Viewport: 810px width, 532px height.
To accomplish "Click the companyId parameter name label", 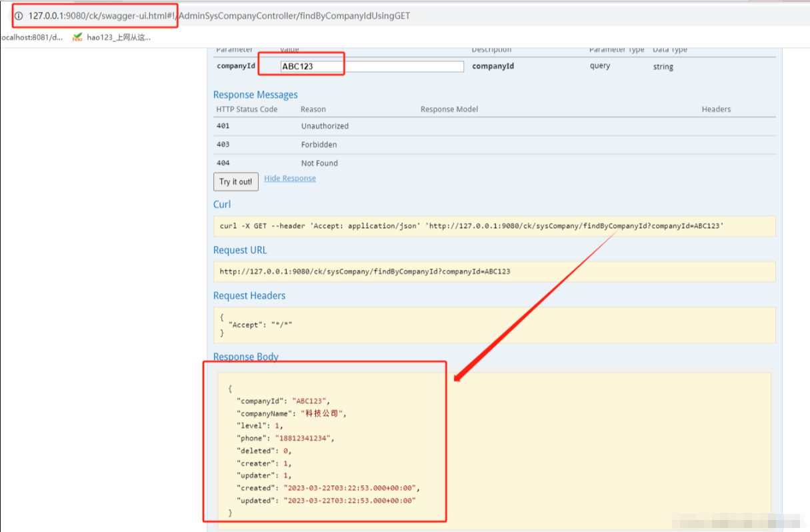I will [x=236, y=66].
